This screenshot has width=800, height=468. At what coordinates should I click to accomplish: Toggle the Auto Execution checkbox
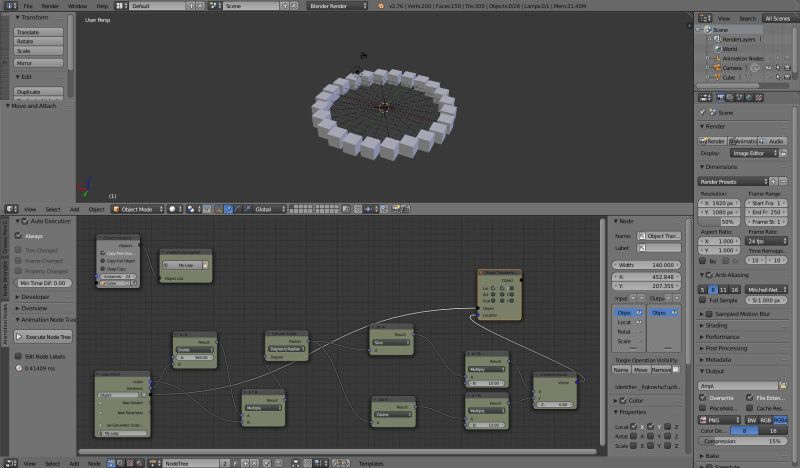(x=25, y=221)
